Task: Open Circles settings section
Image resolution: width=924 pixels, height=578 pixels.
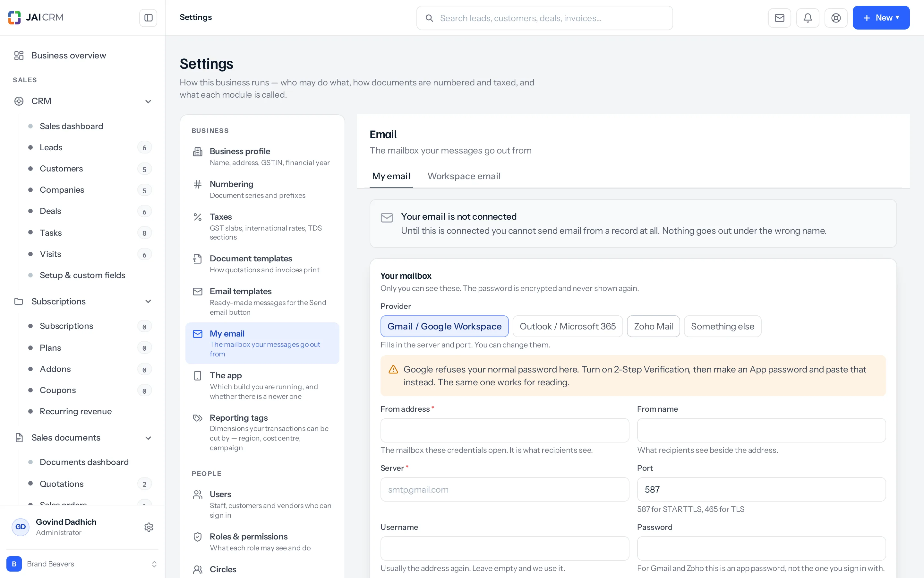Action: click(x=262, y=569)
